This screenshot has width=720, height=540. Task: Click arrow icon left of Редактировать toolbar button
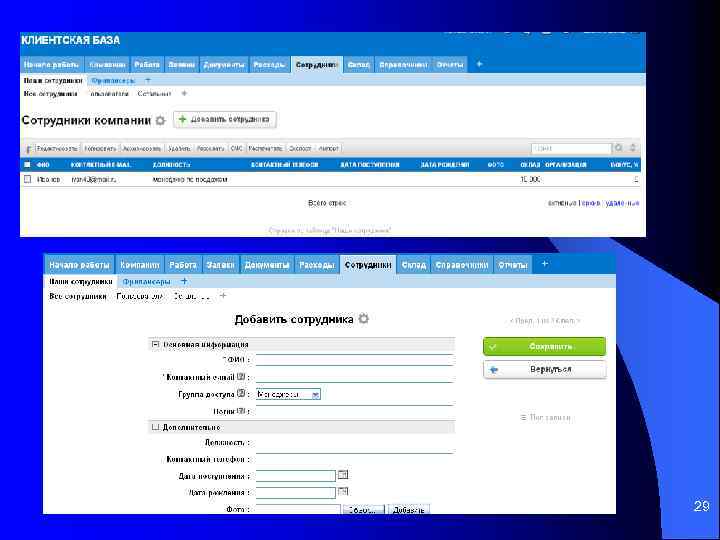(x=28, y=149)
